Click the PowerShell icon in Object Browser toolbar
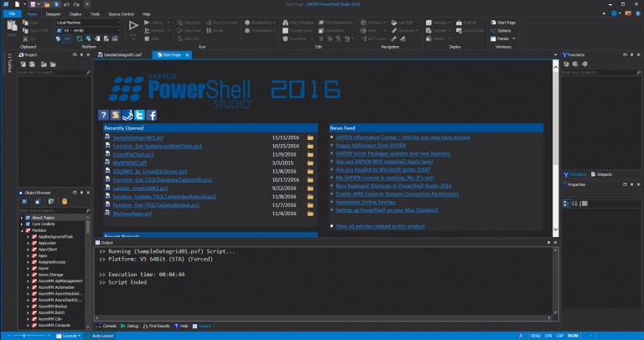Screen dimensions: 644x340 [x=24, y=202]
